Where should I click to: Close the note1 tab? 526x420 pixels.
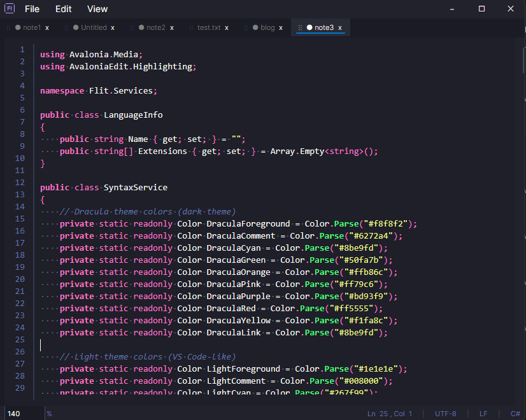47,28
